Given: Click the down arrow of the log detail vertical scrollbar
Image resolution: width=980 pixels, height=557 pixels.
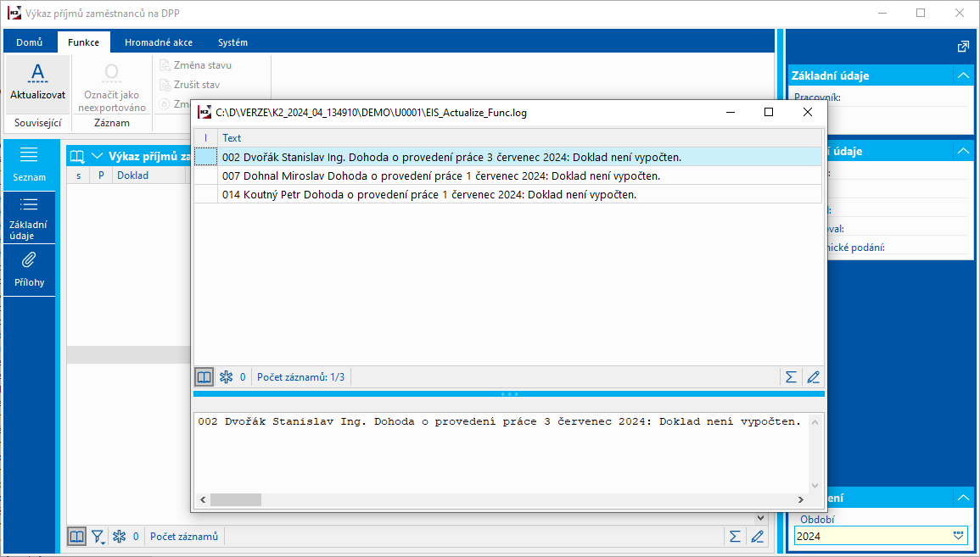Looking at the screenshot, I should pyautogui.click(x=815, y=485).
